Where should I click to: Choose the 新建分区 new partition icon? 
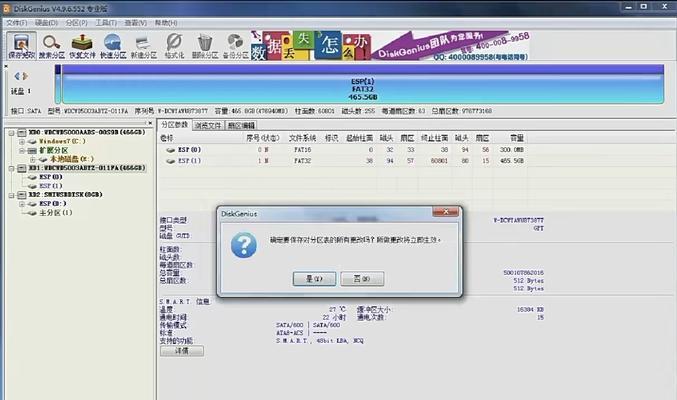[143, 46]
